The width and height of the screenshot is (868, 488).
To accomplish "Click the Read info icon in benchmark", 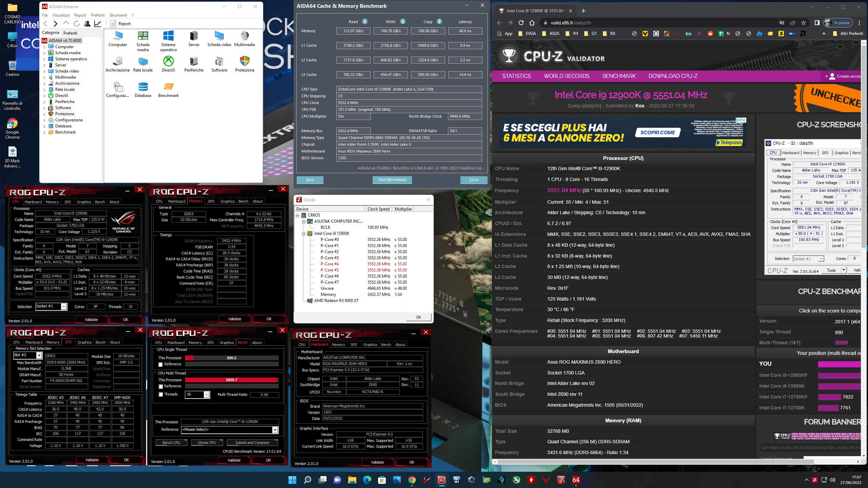I will 365,21.
